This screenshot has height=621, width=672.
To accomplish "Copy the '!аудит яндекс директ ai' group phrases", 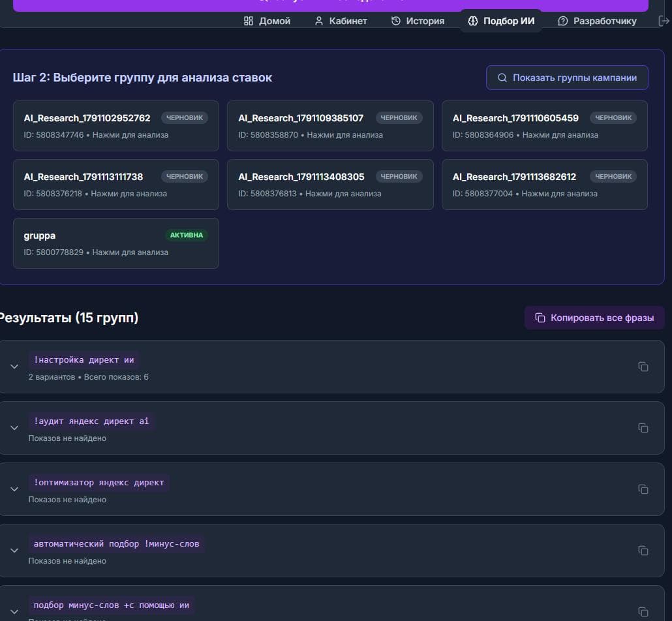I will [643, 428].
